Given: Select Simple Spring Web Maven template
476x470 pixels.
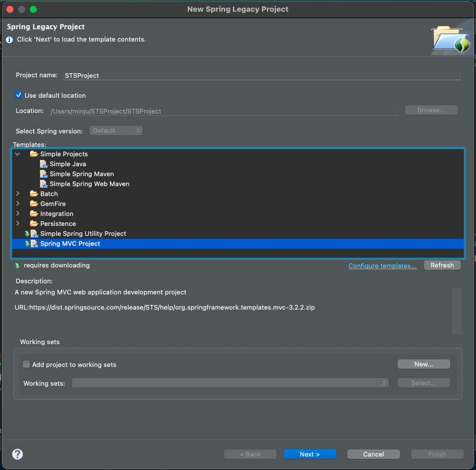Looking at the screenshot, I should [x=89, y=184].
